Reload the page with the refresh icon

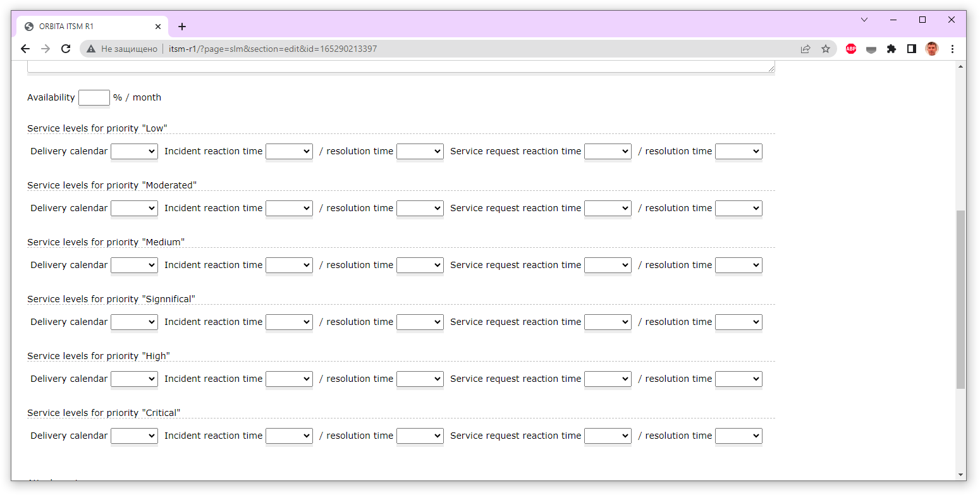click(x=66, y=49)
